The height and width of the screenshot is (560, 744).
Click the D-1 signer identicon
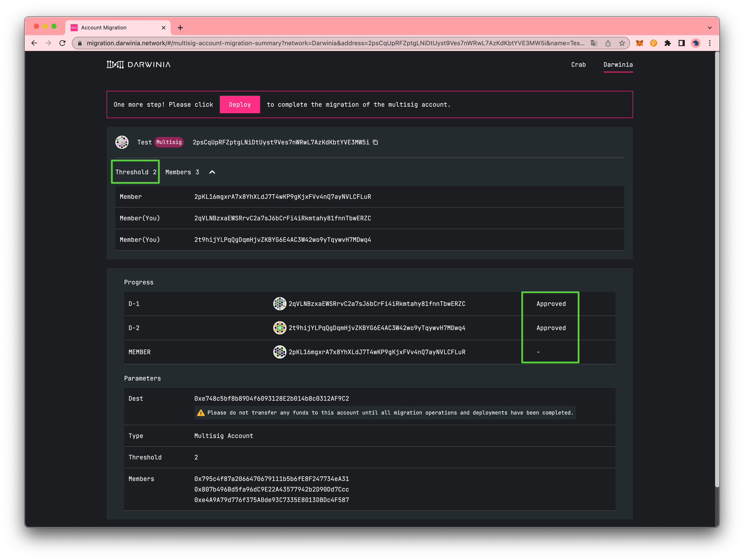click(279, 304)
